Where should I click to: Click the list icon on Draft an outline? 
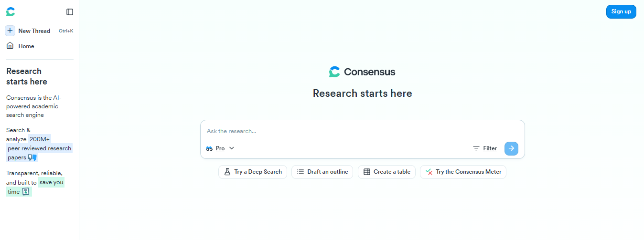pos(301,172)
